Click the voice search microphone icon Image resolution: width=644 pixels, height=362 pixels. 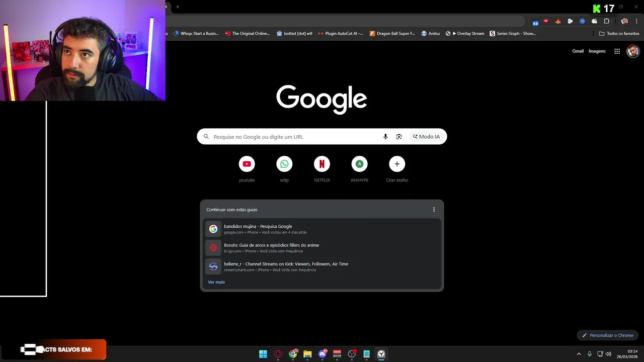pyautogui.click(x=385, y=137)
